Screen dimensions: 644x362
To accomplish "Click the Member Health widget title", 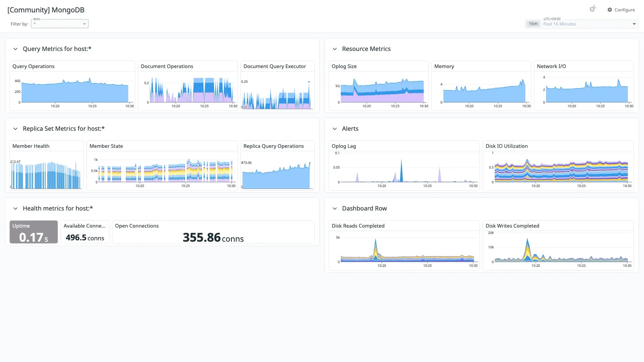I will coord(31,146).
